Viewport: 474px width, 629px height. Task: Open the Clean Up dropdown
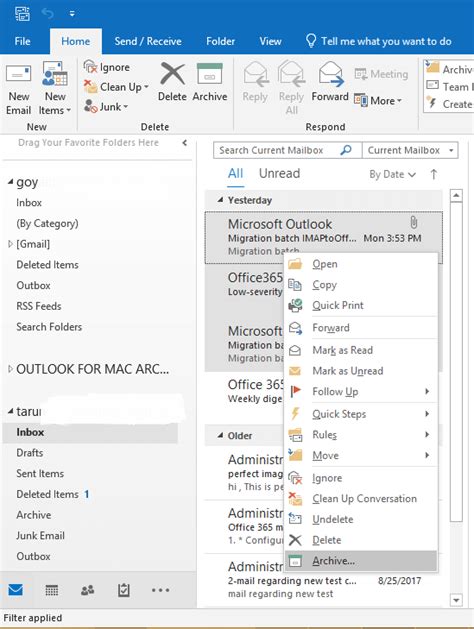pos(147,87)
